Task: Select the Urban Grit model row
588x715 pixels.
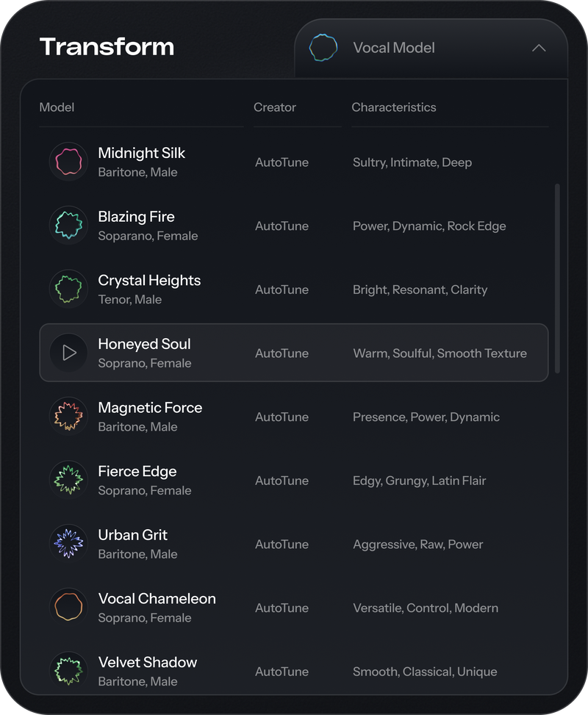Action: [x=294, y=544]
